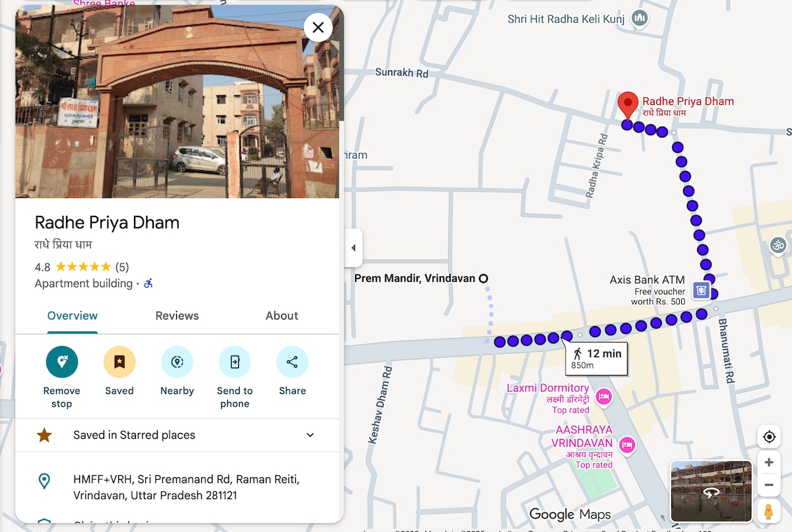The image size is (792, 532).
Task: Switch to the Reviews tab
Action: click(x=177, y=316)
